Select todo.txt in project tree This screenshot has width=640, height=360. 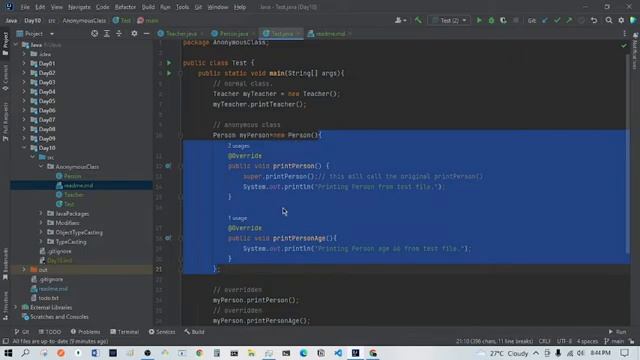[48, 298]
